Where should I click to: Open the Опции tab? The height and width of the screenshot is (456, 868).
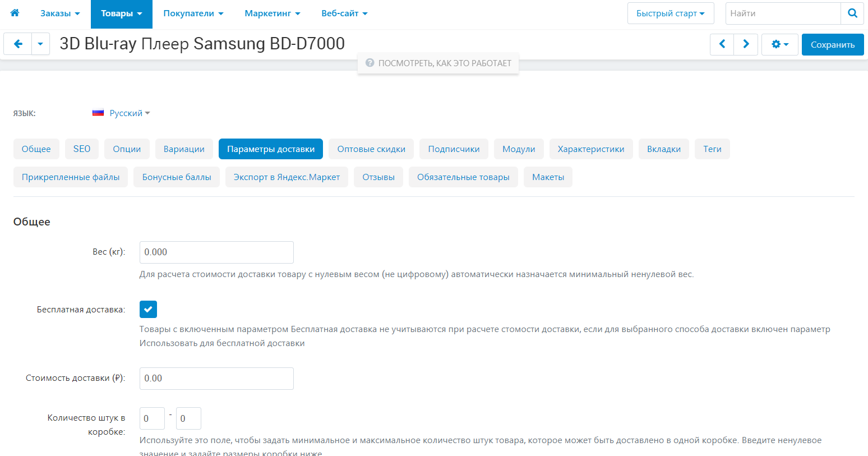click(127, 149)
